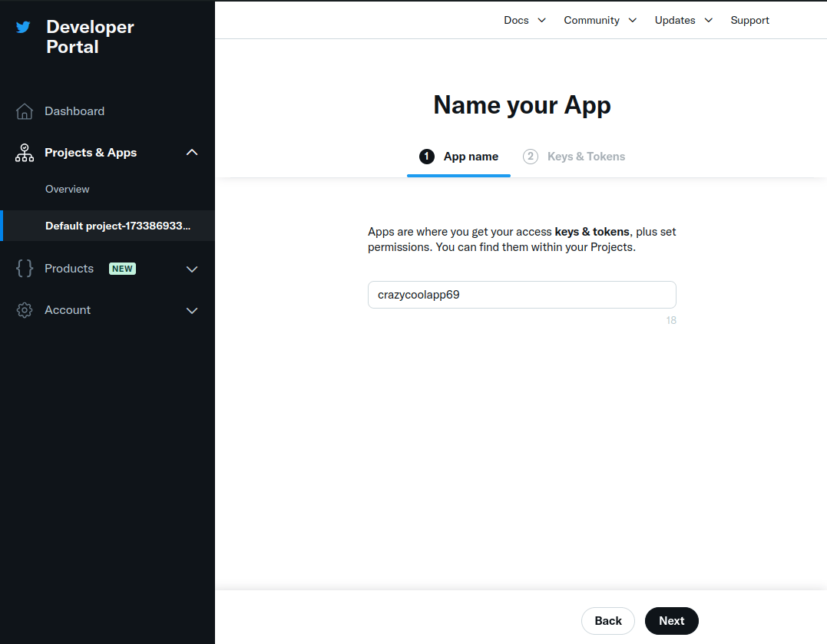Click the step 2 circle badge
Image resolution: width=827 pixels, height=644 pixels.
(x=531, y=157)
